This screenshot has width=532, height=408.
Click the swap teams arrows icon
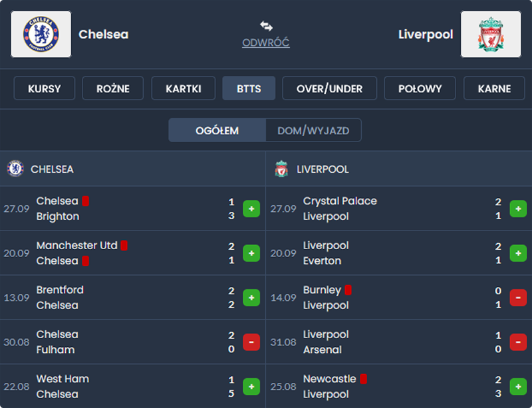pyautogui.click(x=266, y=26)
